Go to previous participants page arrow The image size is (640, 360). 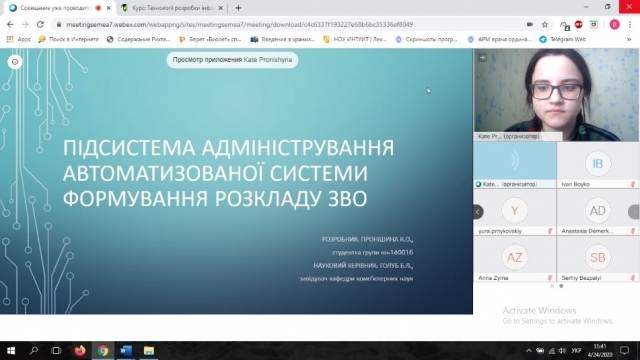(x=478, y=211)
